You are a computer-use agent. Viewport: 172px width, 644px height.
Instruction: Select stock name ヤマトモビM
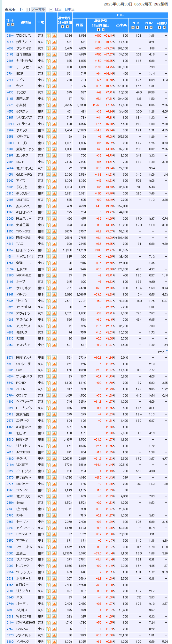click(25, 61)
